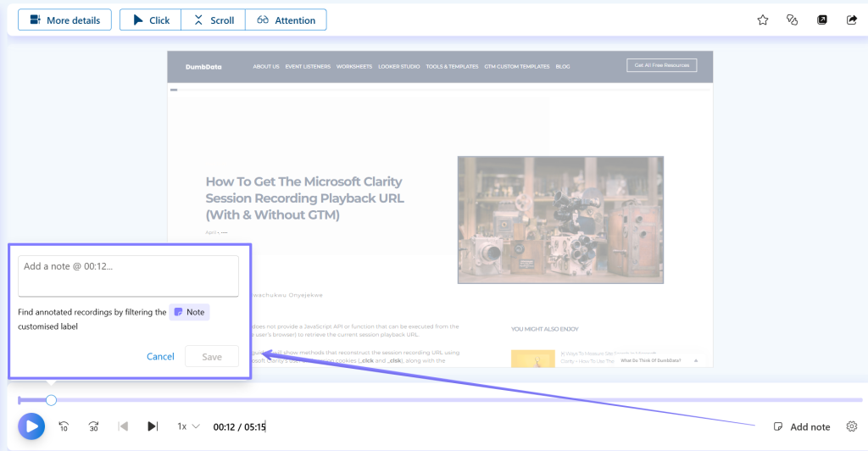Open playback settings gear
Screen dimensions: 868x451
(852, 426)
